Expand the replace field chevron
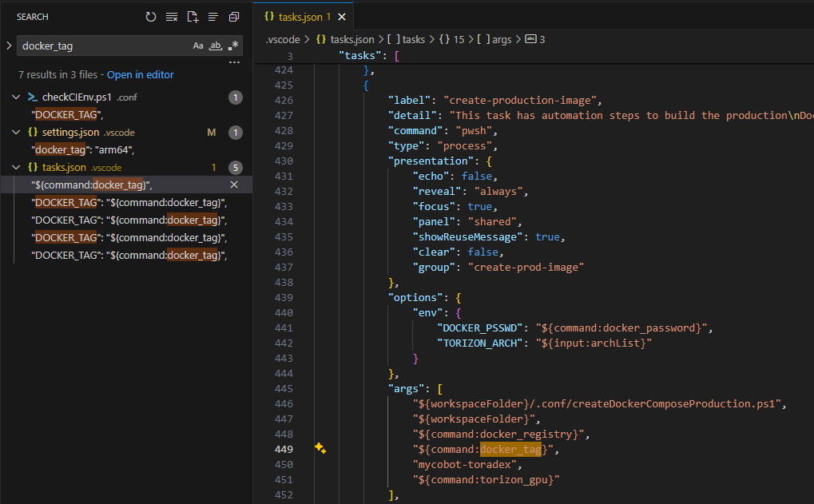Viewport: 814px width, 504px height. (x=9, y=46)
